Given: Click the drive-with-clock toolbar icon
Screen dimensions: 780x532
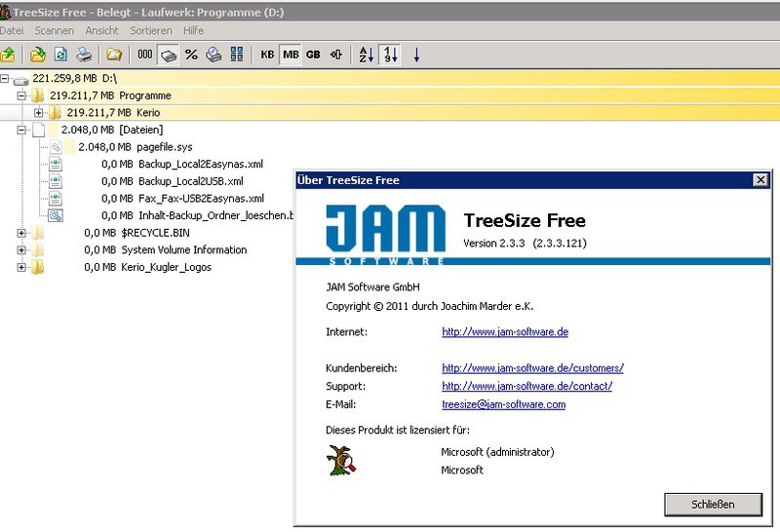Looking at the screenshot, I should point(214,55).
